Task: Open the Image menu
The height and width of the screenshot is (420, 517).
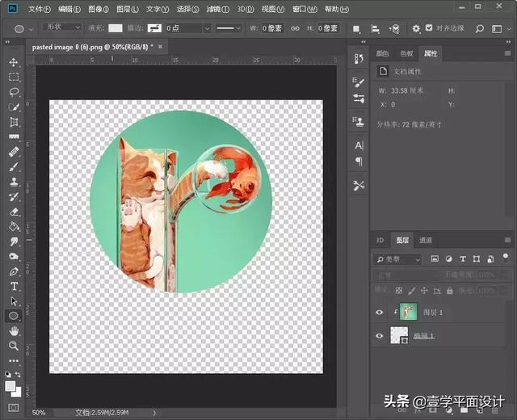Action: pyautogui.click(x=99, y=9)
